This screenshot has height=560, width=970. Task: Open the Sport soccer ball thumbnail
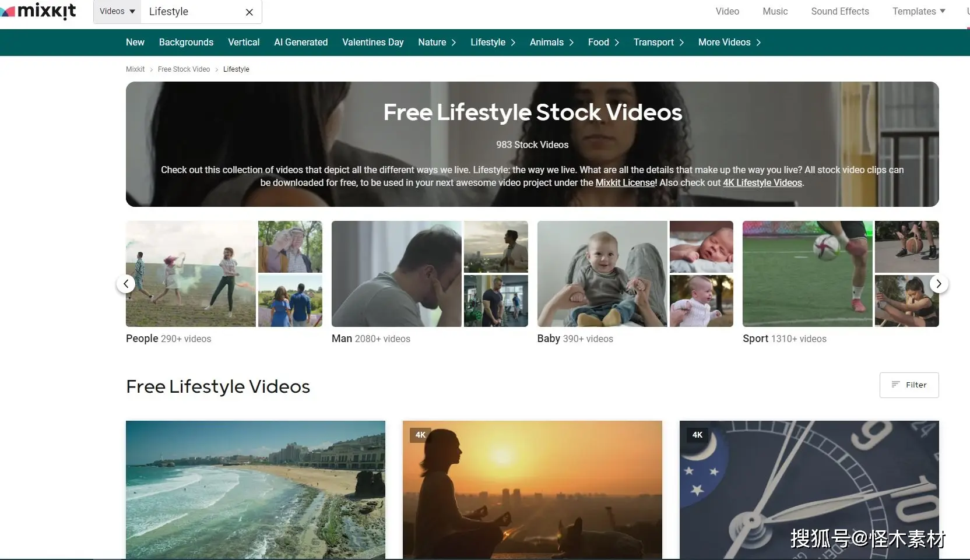[807, 273]
